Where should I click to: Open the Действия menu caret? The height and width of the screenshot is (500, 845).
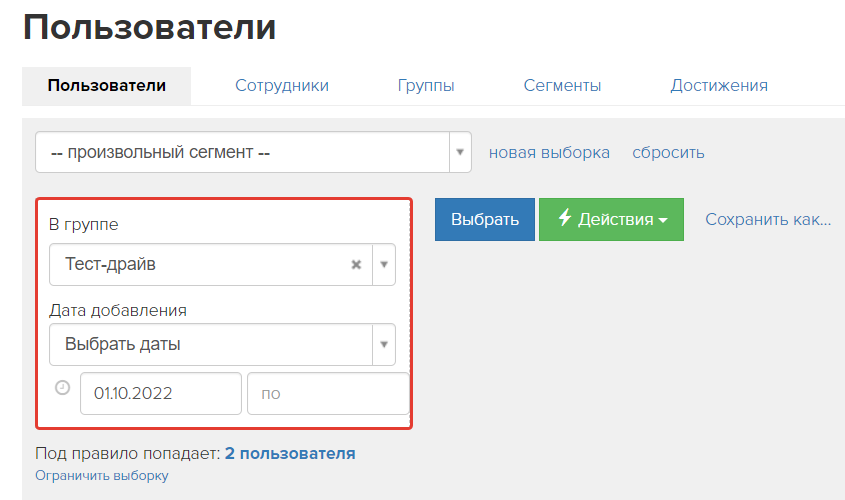coord(663,220)
